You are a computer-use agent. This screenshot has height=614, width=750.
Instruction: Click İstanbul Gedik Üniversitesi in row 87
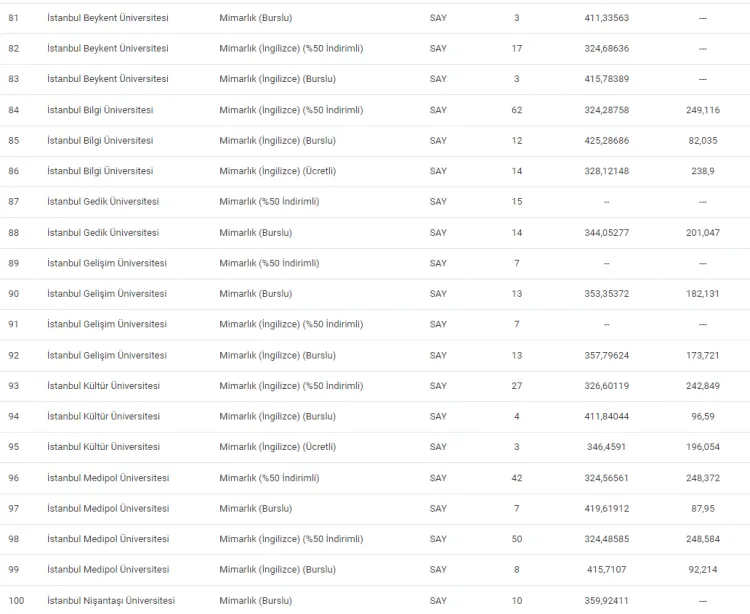(x=102, y=202)
